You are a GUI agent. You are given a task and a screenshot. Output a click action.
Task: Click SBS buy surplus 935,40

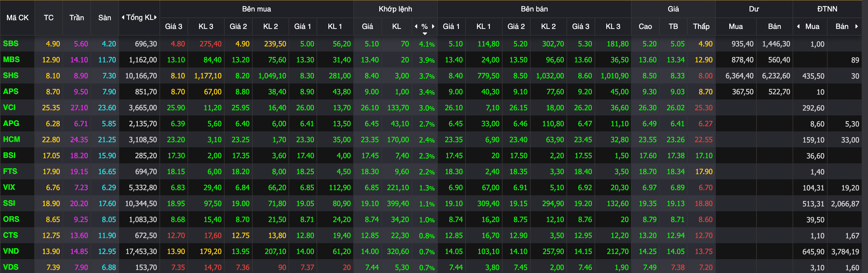click(742, 44)
